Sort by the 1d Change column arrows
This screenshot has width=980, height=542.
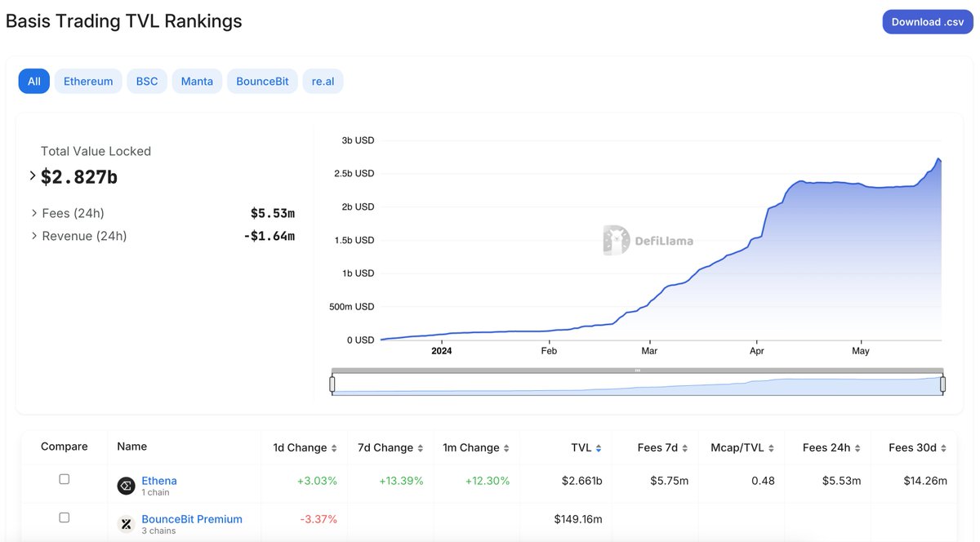333,448
